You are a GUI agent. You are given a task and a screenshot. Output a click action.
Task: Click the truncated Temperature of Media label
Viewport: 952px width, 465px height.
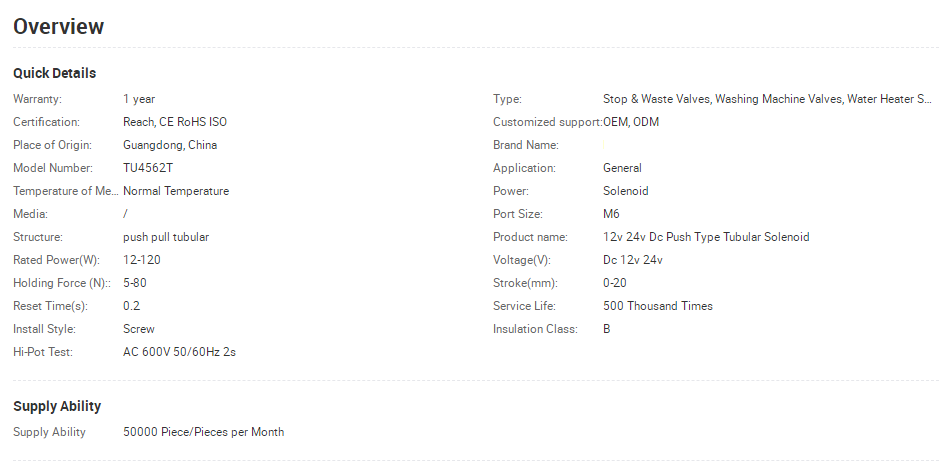click(66, 191)
